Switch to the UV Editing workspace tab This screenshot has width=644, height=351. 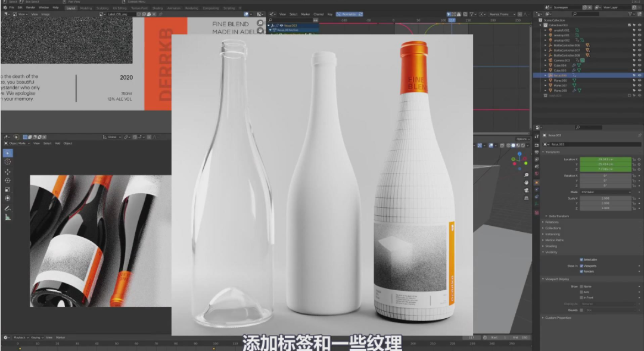click(120, 8)
